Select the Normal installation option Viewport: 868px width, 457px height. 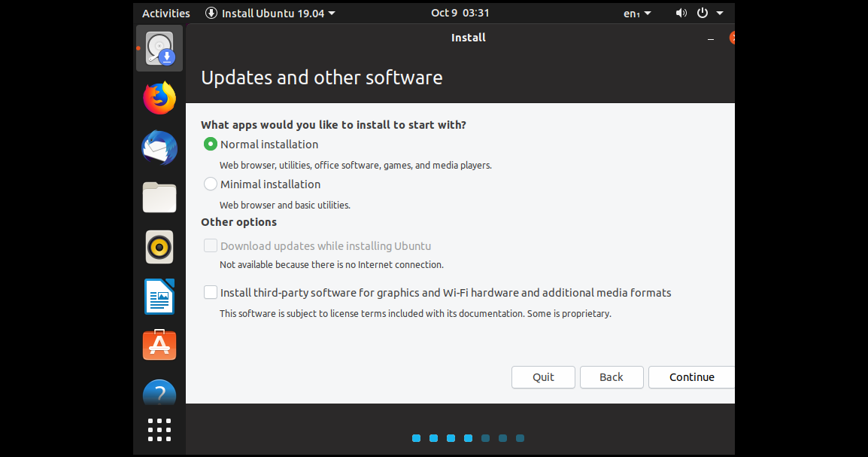tap(211, 144)
